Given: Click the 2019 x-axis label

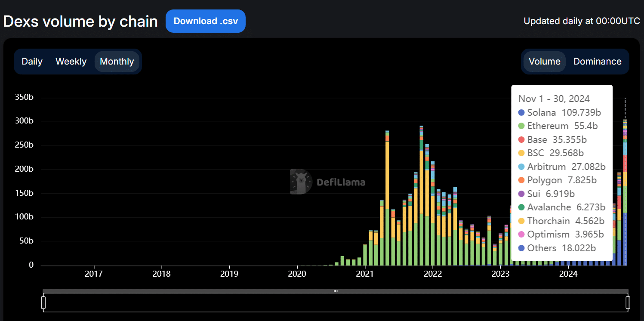Looking at the screenshot, I should click(x=229, y=274).
